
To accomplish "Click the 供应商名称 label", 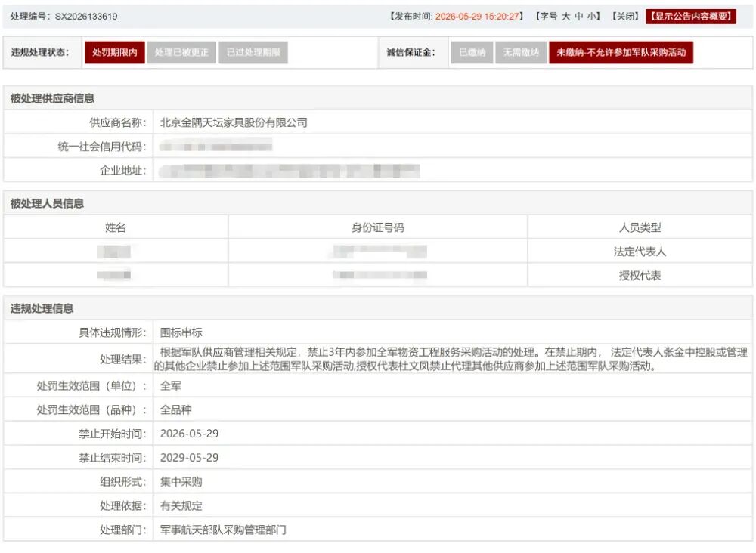I will [x=118, y=122].
